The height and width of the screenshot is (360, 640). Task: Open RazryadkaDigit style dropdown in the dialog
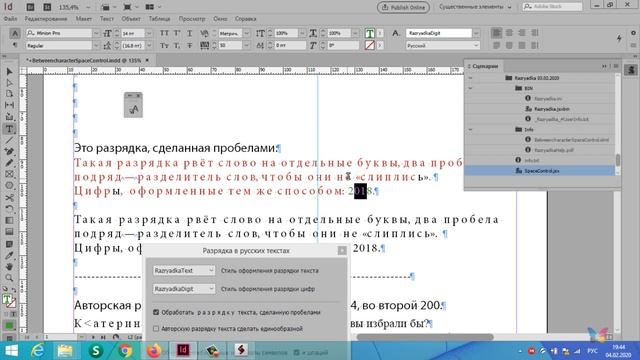tap(184, 289)
